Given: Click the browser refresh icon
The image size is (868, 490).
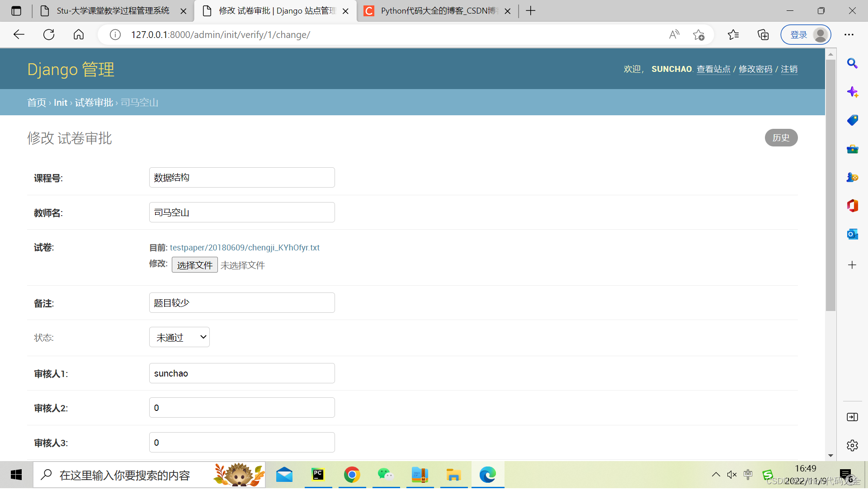Looking at the screenshot, I should click(x=49, y=35).
